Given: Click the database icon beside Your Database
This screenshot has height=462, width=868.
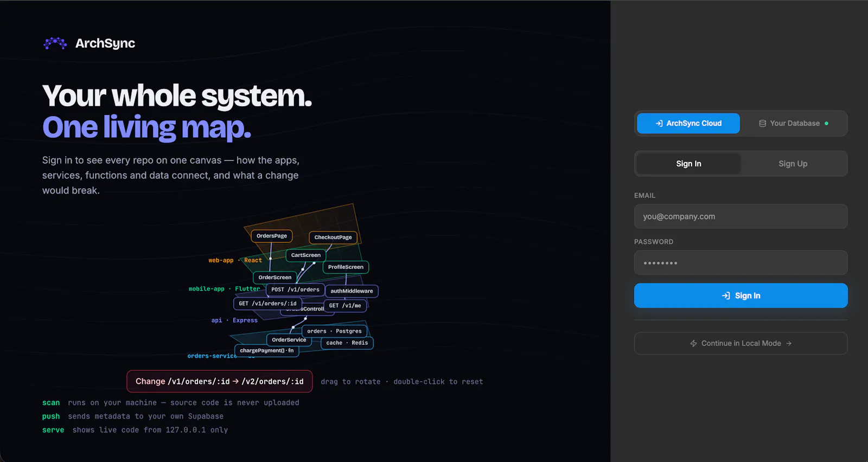Looking at the screenshot, I should pyautogui.click(x=763, y=124).
